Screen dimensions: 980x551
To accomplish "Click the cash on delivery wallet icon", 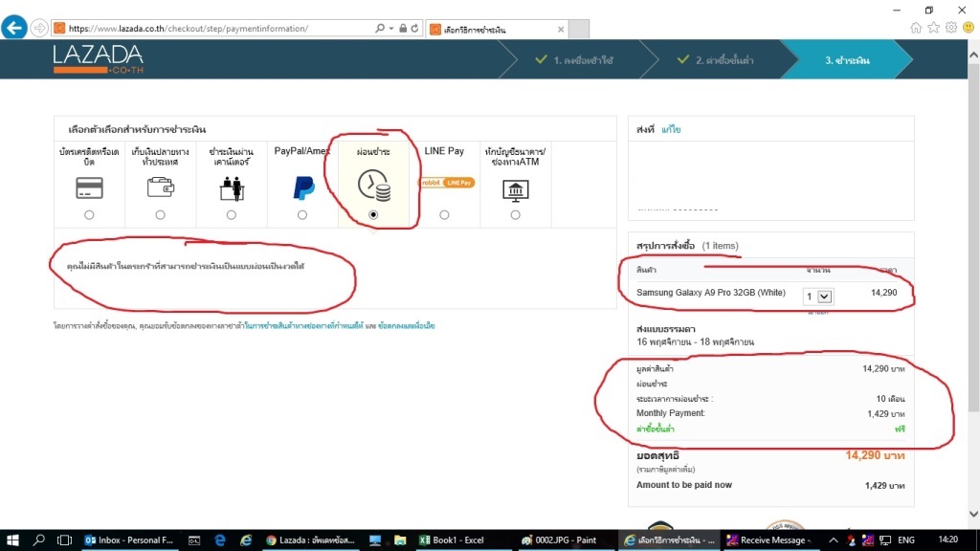I will coord(161,187).
